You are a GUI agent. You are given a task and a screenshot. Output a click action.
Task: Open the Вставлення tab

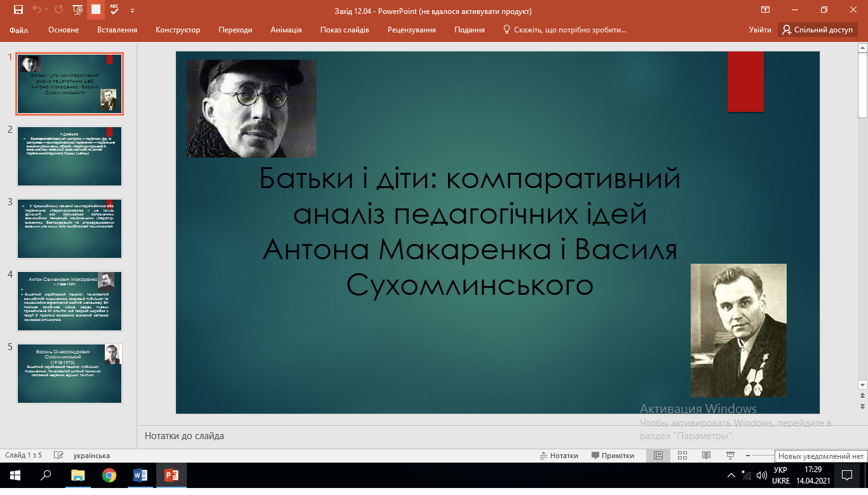[117, 30]
